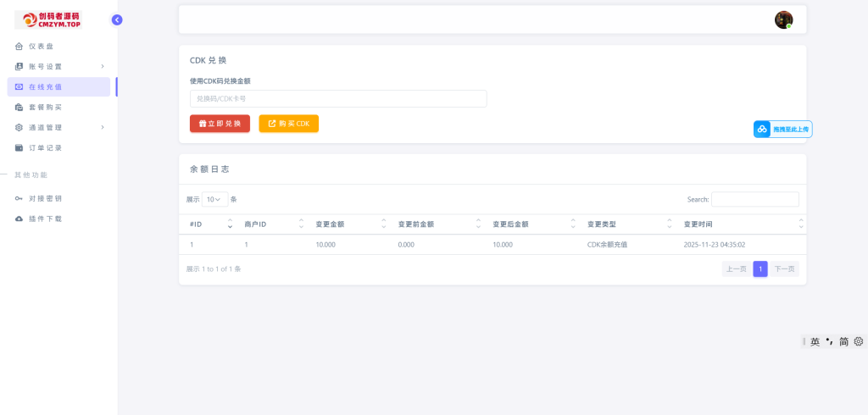This screenshot has height=415, width=868.
Task: Click the 在线充值 money icon
Action: click(19, 87)
